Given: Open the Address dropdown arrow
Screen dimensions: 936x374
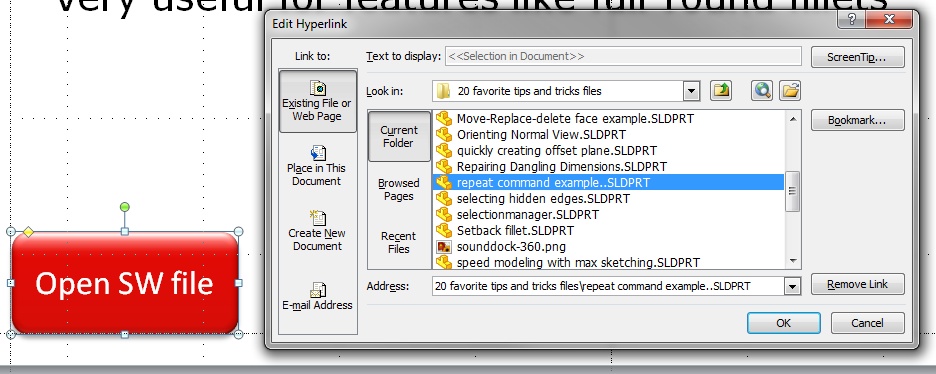Looking at the screenshot, I should tap(792, 286).
